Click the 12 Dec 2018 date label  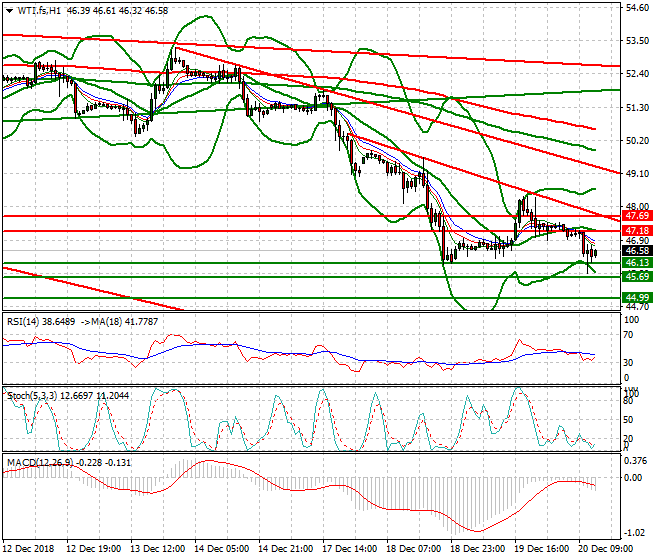[x=29, y=549]
